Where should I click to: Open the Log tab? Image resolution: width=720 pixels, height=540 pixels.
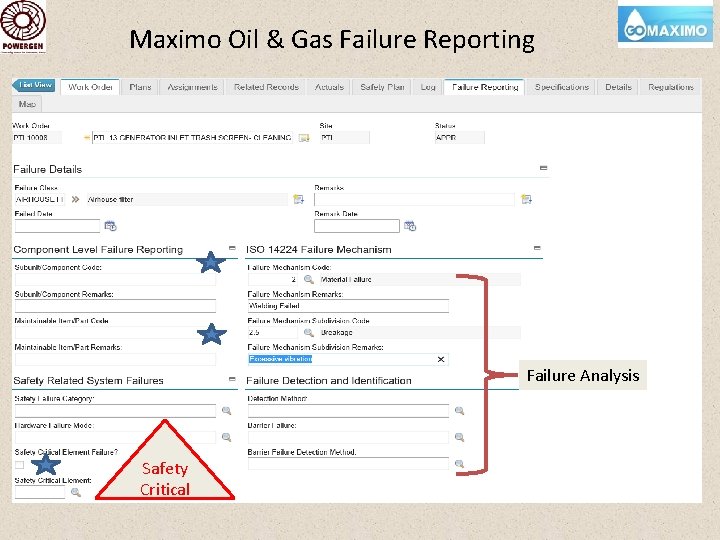428,87
